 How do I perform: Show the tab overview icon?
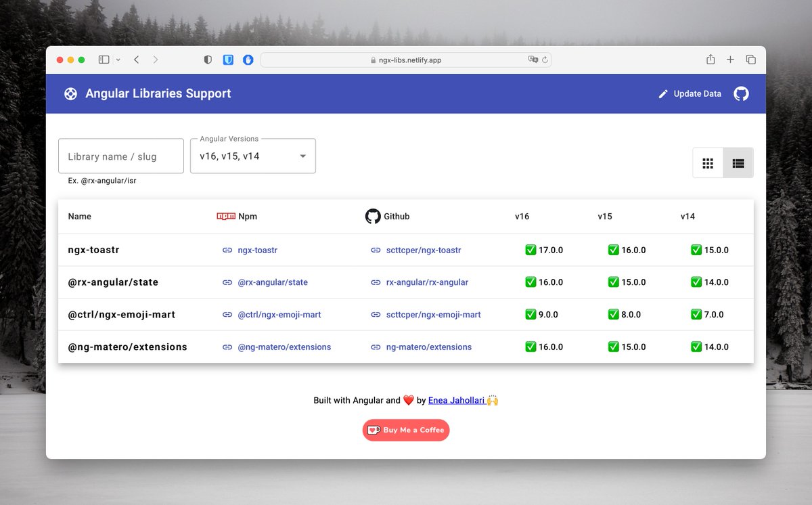click(x=750, y=60)
